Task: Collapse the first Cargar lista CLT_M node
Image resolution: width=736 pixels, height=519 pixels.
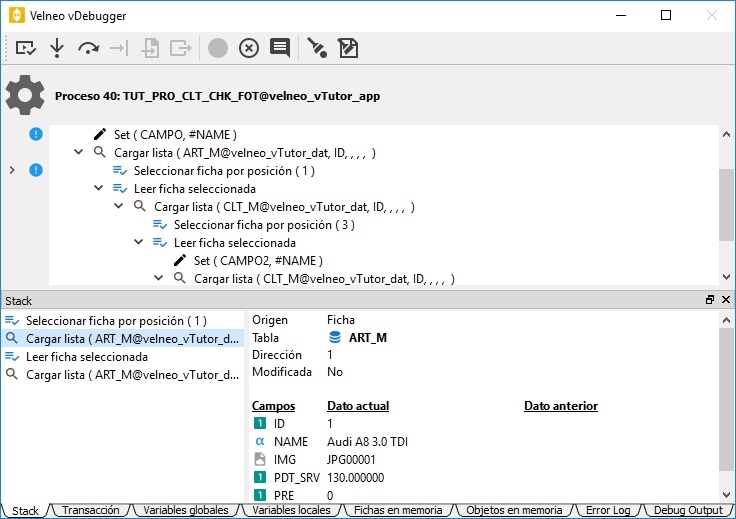Action: coord(118,207)
